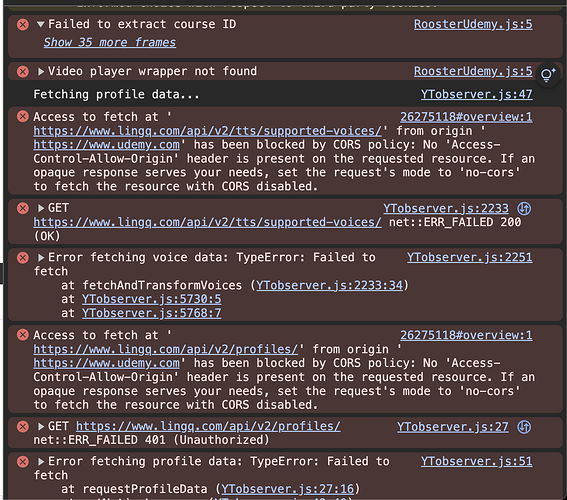This screenshot has width=567, height=500.
Task: Click the error icon for Video player wrapper not found
Action: click(x=23, y=72)
